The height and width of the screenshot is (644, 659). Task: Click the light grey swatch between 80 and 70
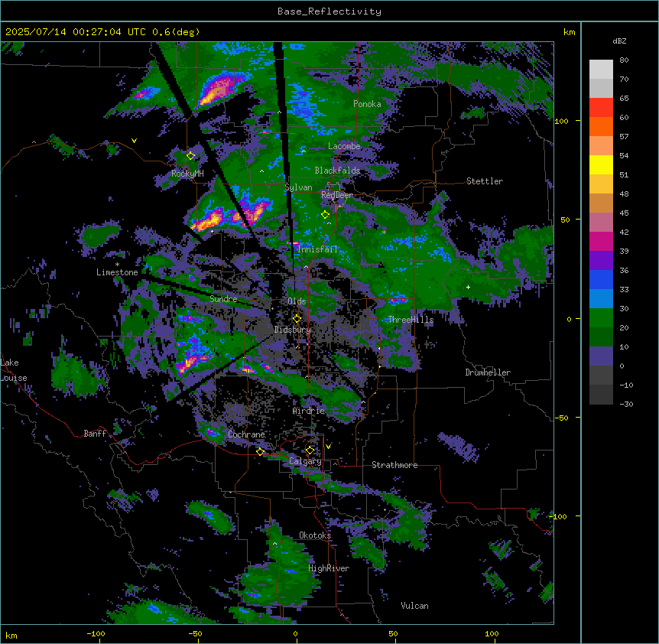601,70
